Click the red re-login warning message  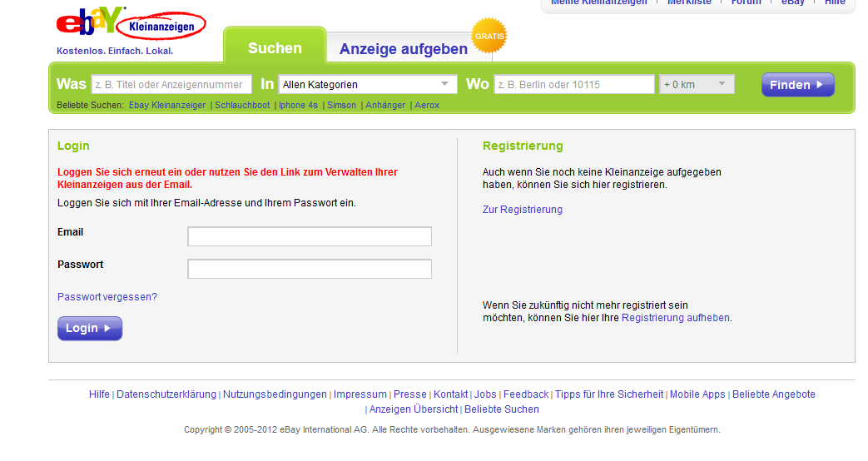pos(227,178)
